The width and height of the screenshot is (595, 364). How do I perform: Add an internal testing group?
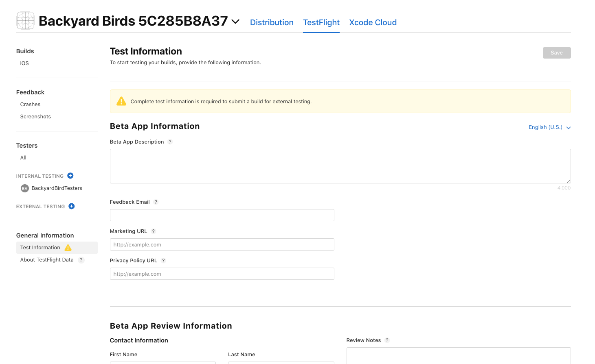click(x=70, y=176)
